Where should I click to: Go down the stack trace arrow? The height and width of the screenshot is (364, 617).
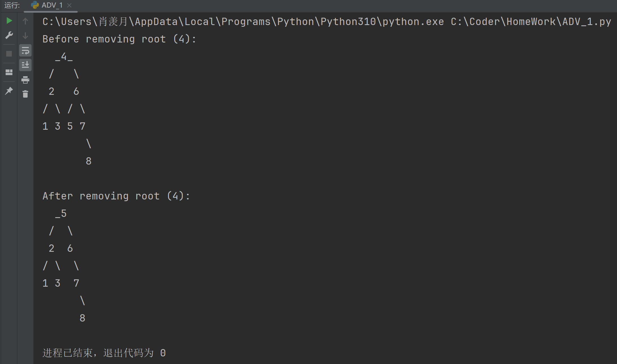coord(25,36)
